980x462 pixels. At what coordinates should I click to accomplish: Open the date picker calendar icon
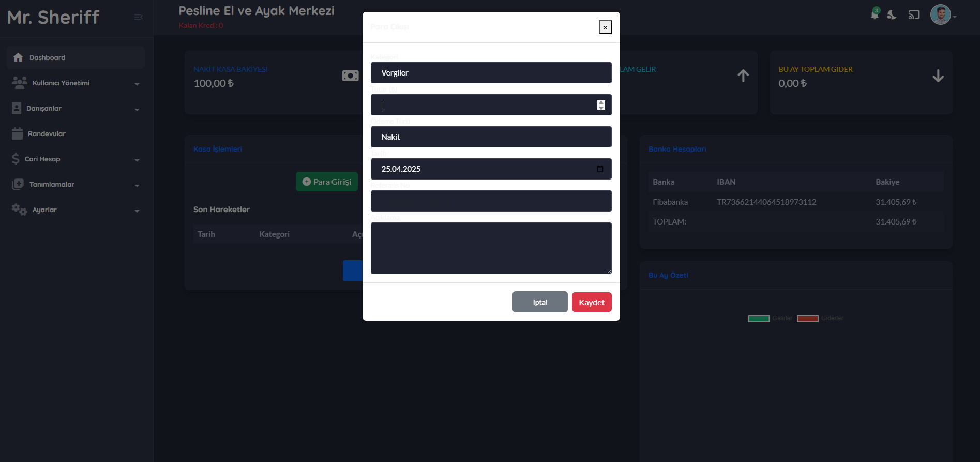600,169
